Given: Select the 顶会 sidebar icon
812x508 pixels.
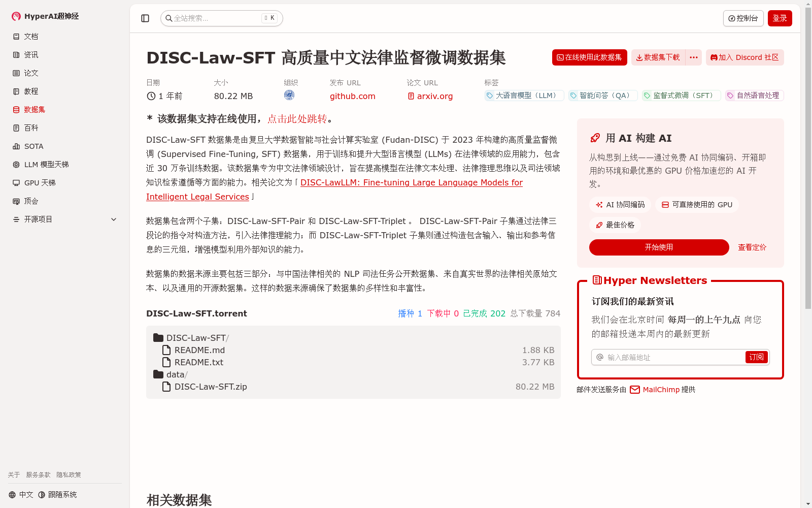Looking at the screenshot, I should (x=17, y=201).
